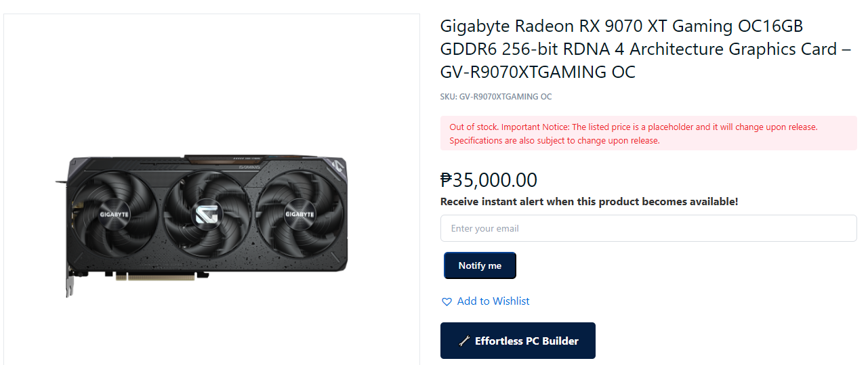
Task: Click the SKU label under the product title
Action: click(496, 97)
